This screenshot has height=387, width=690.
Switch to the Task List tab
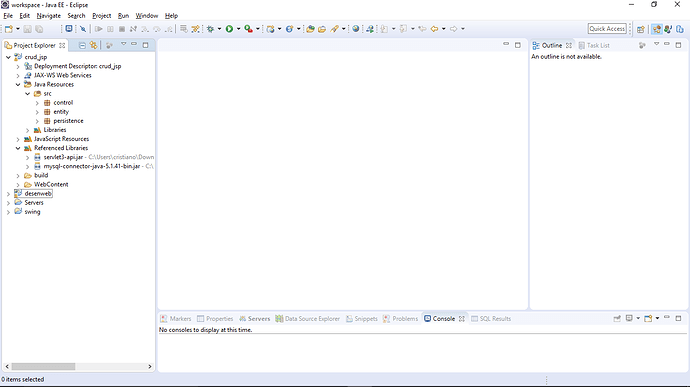coord(594,45)
